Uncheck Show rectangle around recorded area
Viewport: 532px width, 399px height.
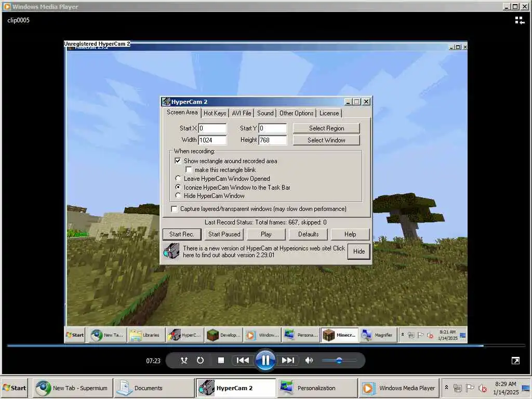(178, 161)
